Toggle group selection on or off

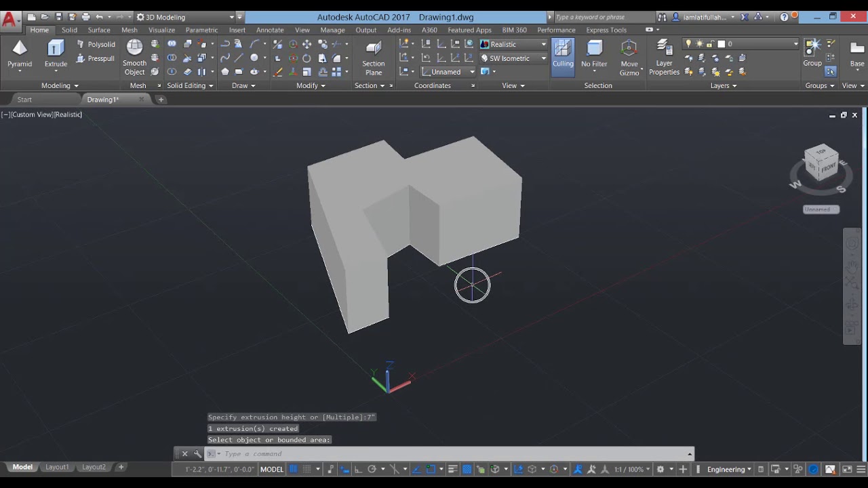pos(831,71)
